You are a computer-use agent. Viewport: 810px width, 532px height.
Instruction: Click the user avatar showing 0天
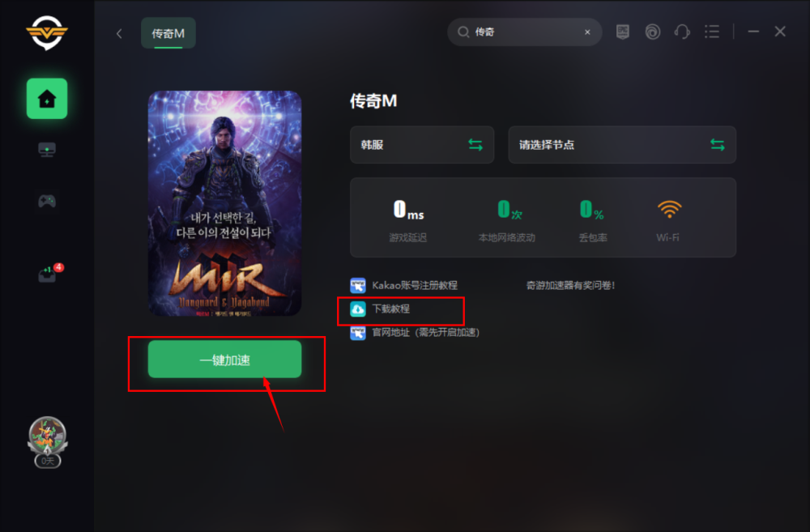[48, 442]
